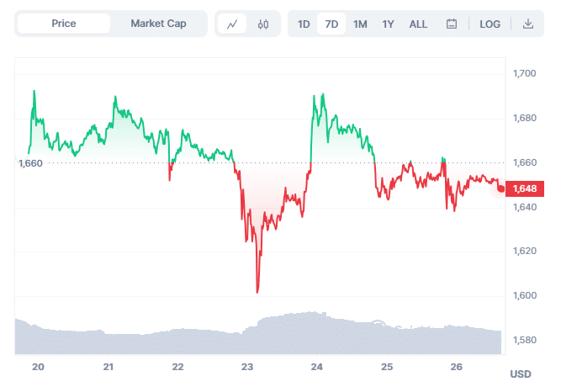Click the red endpoint dot on chart line
Screen dimensions: 561x392
502,188
